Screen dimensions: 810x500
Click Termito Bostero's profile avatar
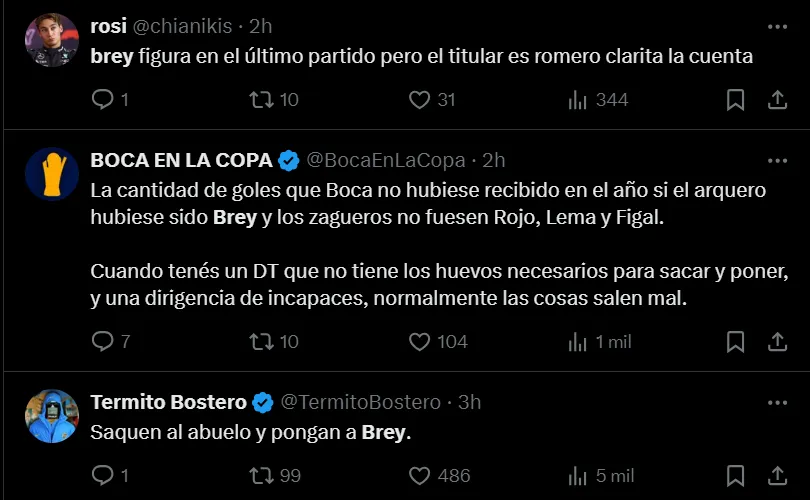(x=52, y=416)
